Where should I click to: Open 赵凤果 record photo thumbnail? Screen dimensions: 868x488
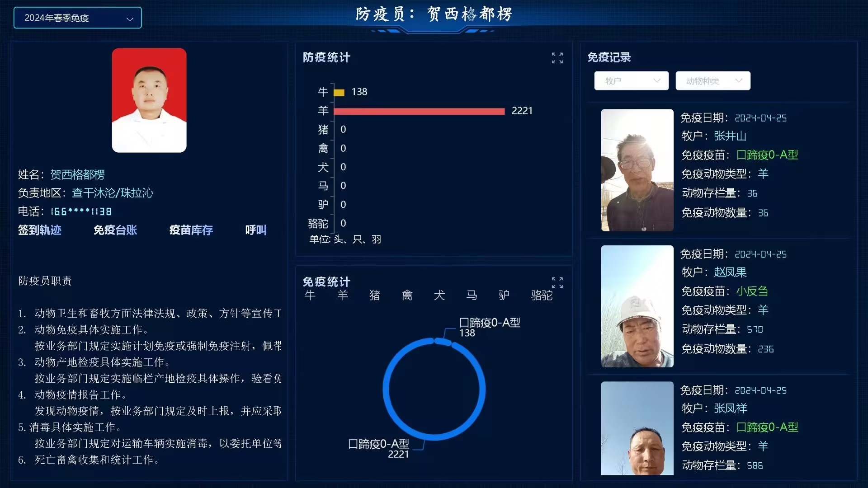point(637,306)
